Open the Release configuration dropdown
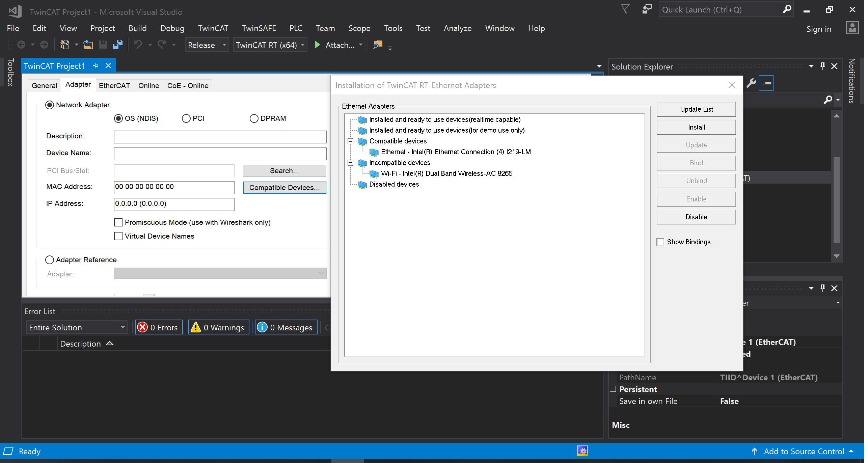Viewport: 868px width, 463px height. (207, 45)
